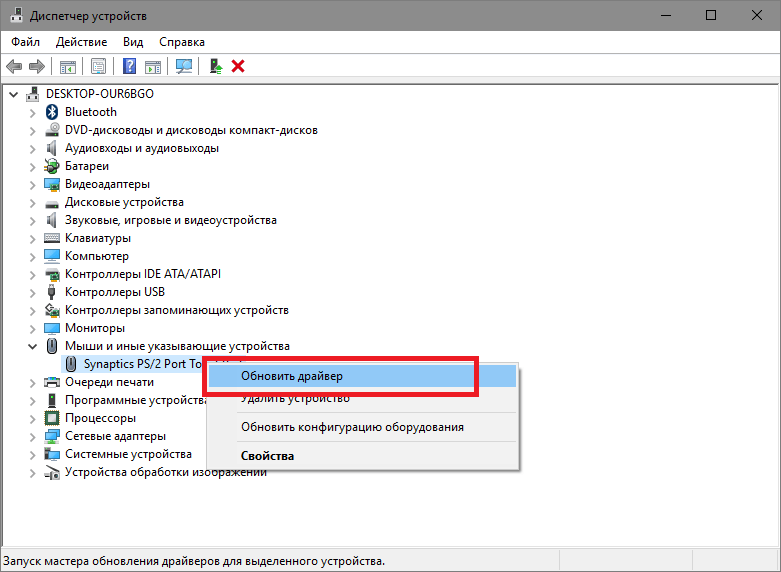
Task: Select the Программные устройства row
Action: pos(136,400)
